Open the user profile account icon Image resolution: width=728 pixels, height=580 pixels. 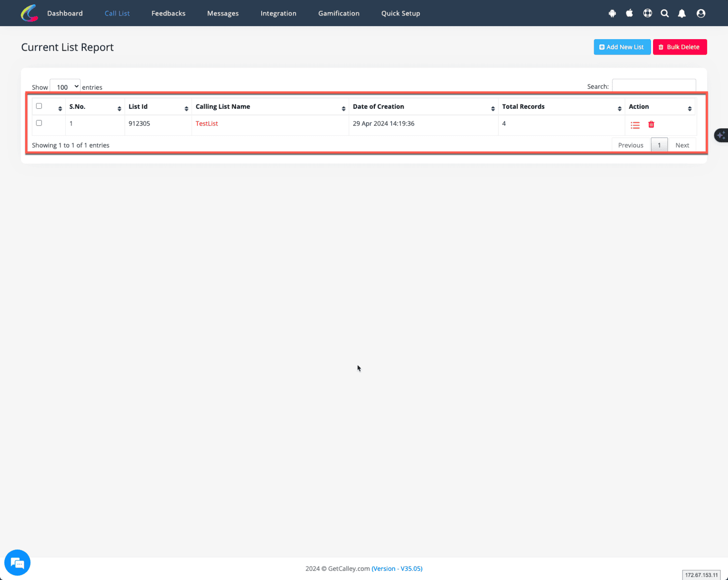coord(700,14)
